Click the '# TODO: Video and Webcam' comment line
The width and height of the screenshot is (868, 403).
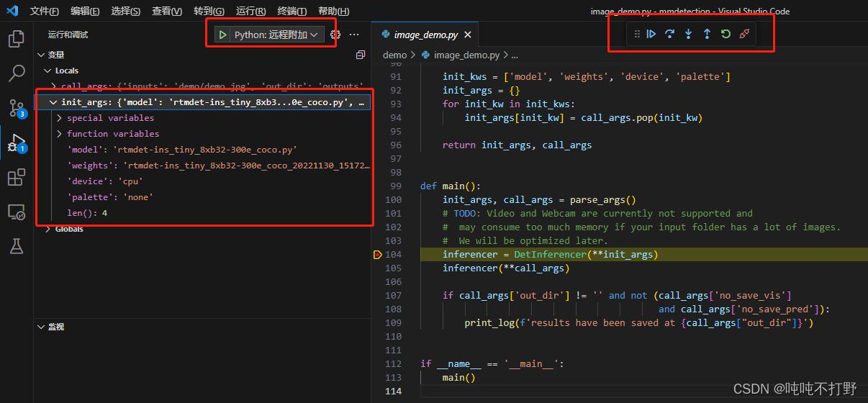tap(597, 214)
